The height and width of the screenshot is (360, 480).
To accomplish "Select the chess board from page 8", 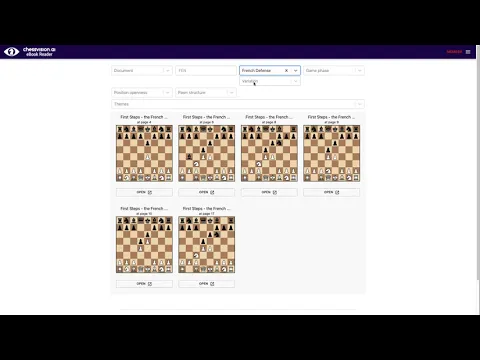I will click(269, 153).
